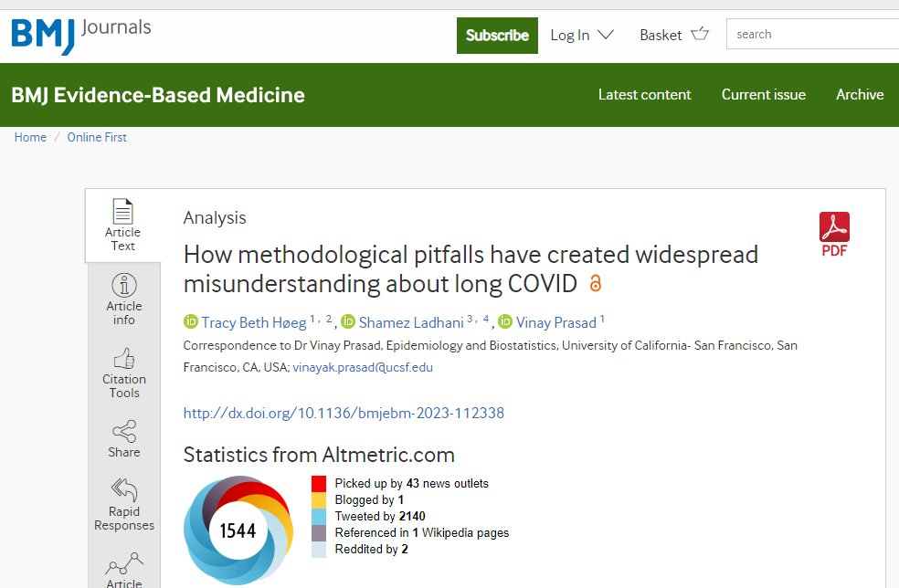Click Vinay Prasad's ORCID icon

(x=505, y=322)
